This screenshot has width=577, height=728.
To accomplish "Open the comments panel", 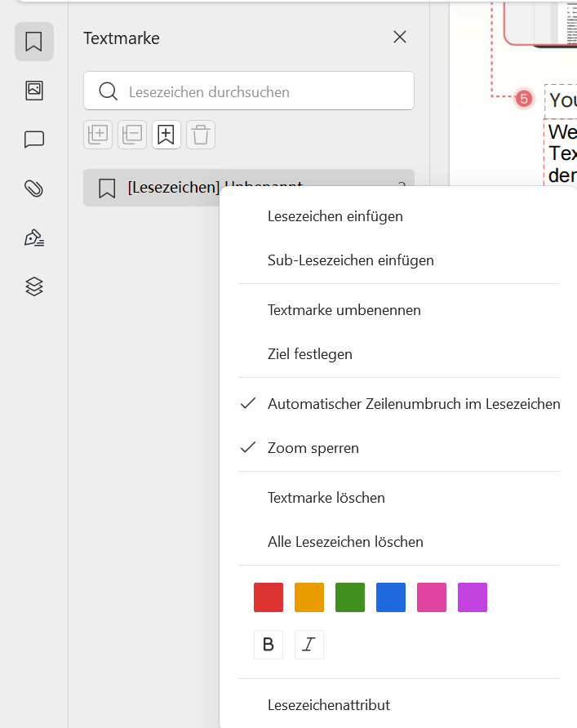I will 33,140.
